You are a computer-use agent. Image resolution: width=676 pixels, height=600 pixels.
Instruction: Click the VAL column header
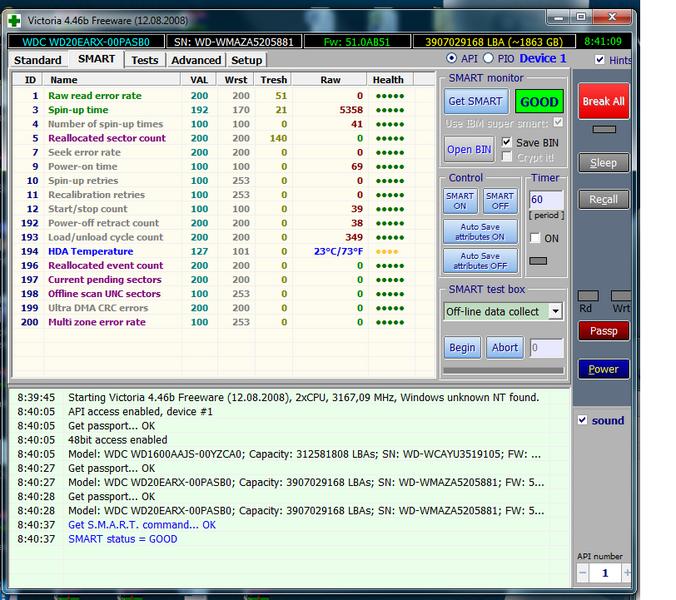tap(199, 80)
